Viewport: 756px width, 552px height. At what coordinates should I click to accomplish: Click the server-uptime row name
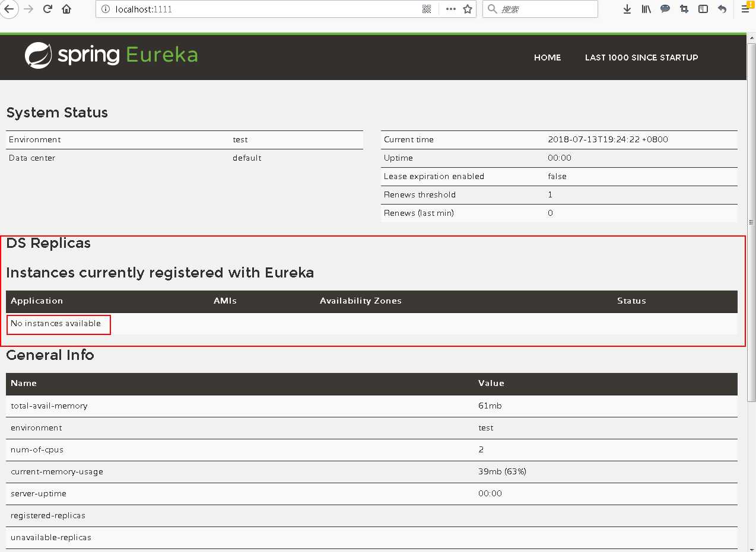(39, 494)
